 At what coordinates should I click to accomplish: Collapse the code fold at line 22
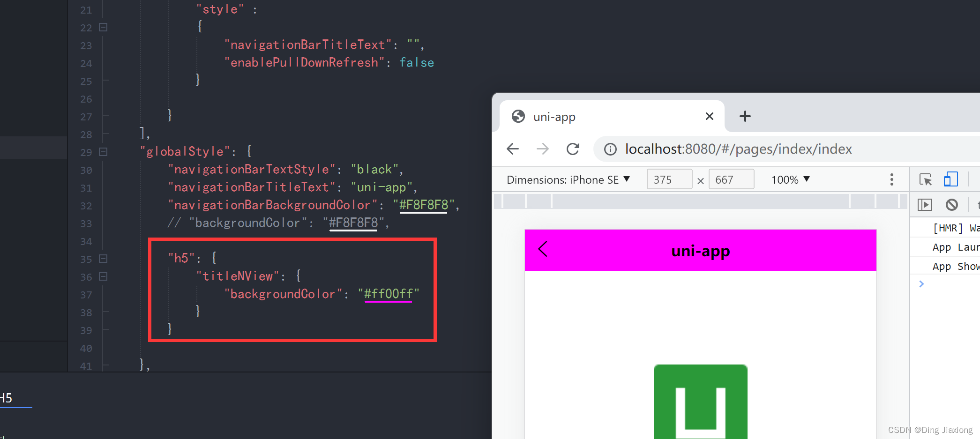pos(103,27)
